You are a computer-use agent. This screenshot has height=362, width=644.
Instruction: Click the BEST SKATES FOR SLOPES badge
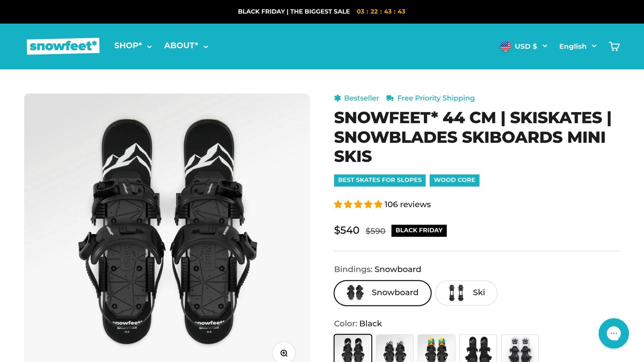pyautogui.click(x=380, y=180)
